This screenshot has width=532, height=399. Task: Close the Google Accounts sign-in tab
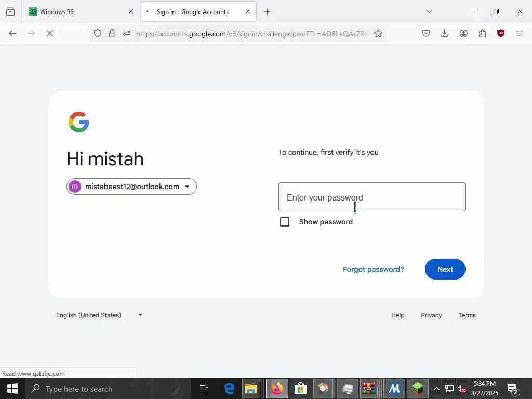(248, 11)
